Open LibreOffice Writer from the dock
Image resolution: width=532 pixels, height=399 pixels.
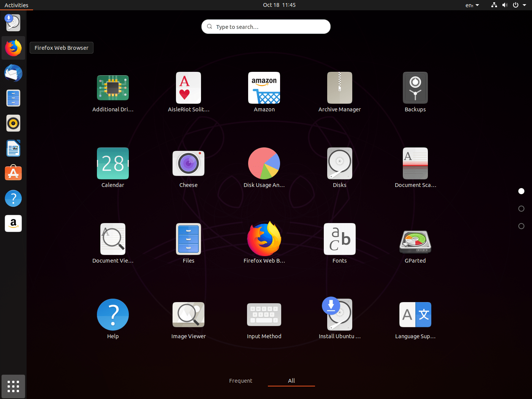(13, 148)
